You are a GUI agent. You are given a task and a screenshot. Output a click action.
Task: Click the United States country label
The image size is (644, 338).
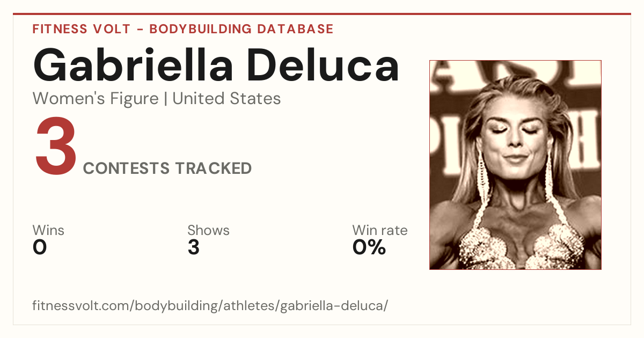click(226, 99)
